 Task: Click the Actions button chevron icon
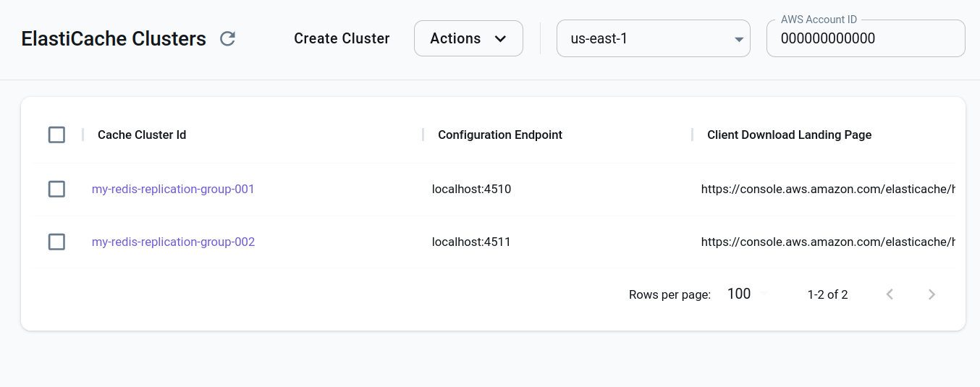coord(500,39)
